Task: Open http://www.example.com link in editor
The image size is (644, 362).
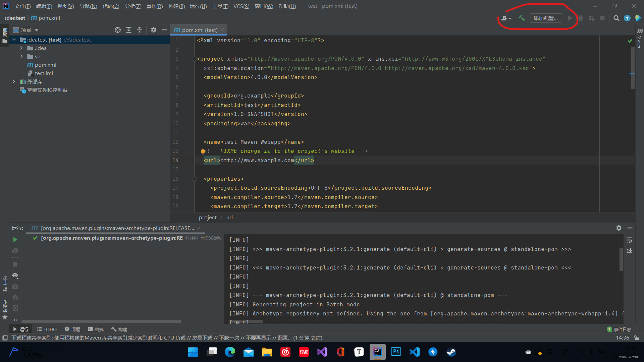Action: 257,160
